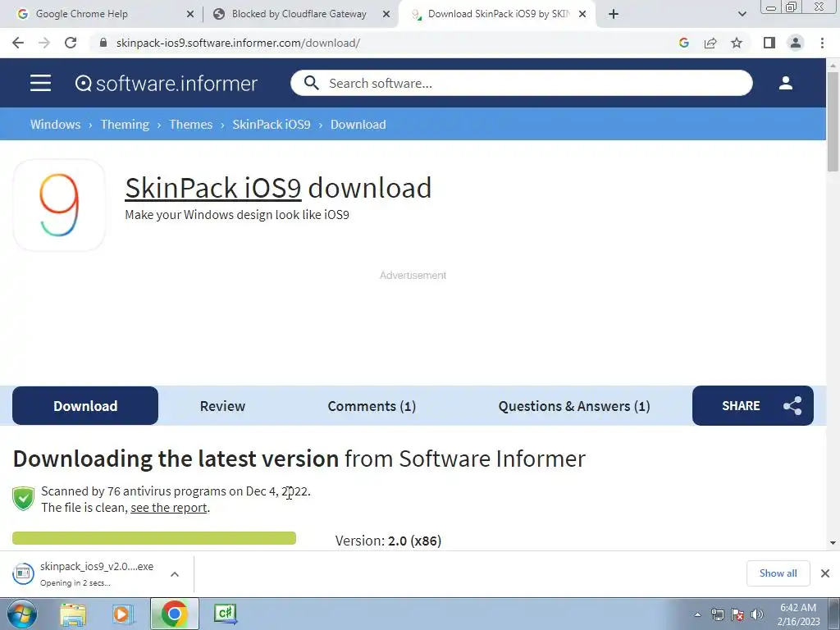Click the vertical scrollbar thumb
The image size is (840, 630).
pos(833,122)
